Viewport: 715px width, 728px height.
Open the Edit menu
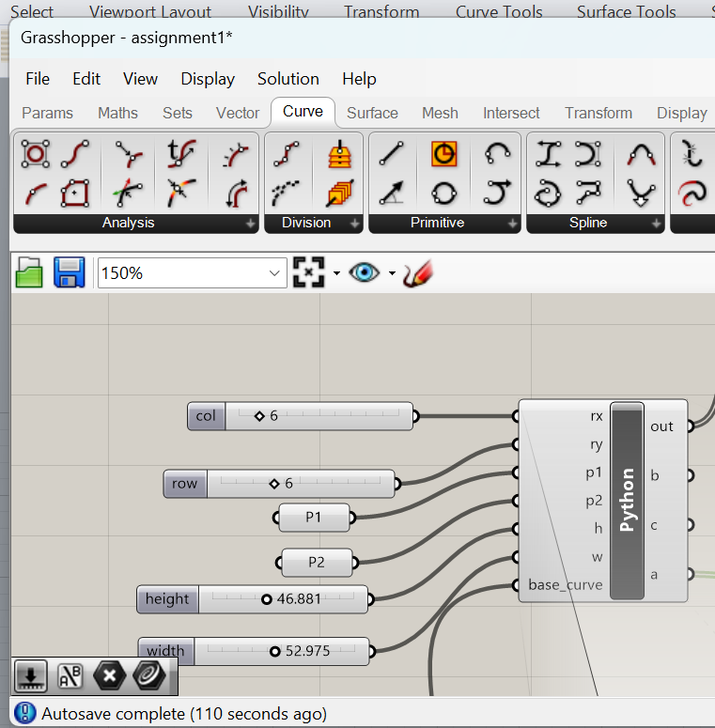tap(86, 79)
